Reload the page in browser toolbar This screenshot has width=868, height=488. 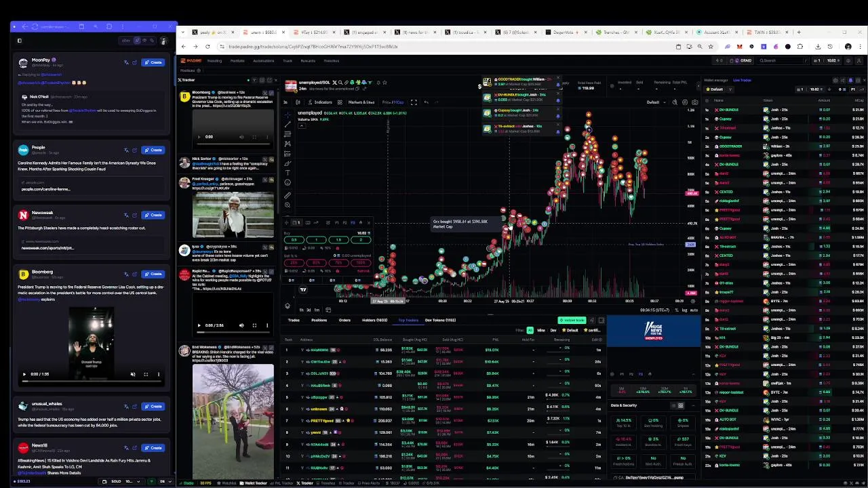click(x=208, y=47)
